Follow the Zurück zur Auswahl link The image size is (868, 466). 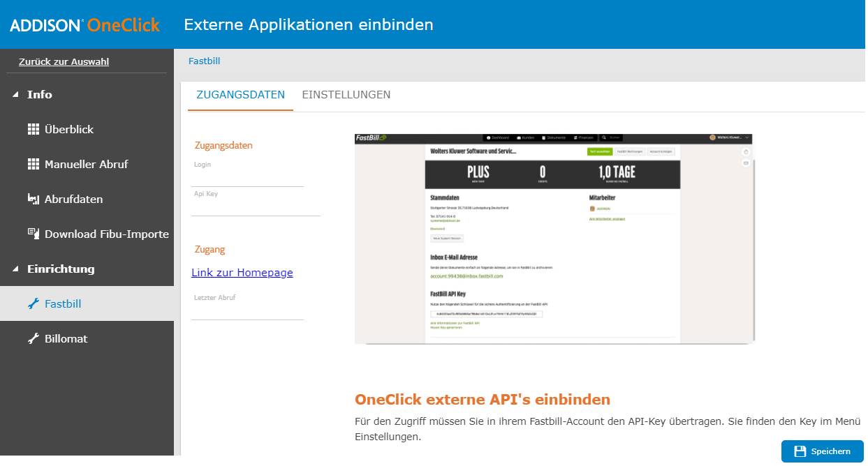tap(64, 61)
